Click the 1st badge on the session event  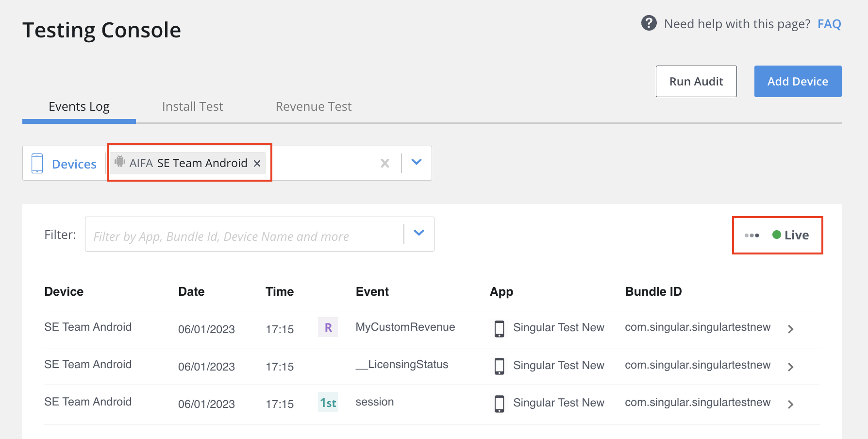tap(328, 403)
